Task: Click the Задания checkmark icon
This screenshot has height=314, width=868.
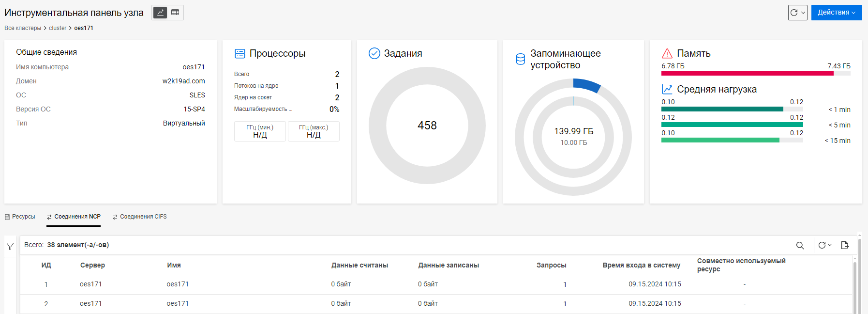Action: pos(374,53)
